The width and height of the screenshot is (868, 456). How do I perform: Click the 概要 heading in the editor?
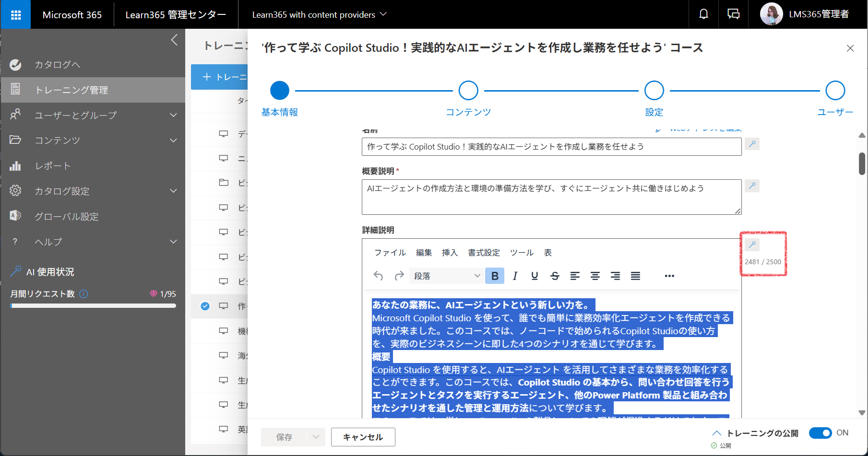(381, 357)
